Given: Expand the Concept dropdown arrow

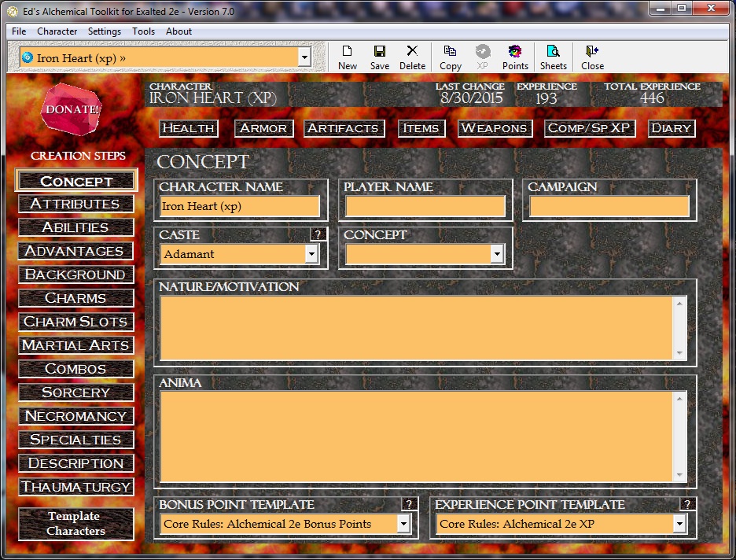Looking at the screenshot, I should click(x=497, y=254).
